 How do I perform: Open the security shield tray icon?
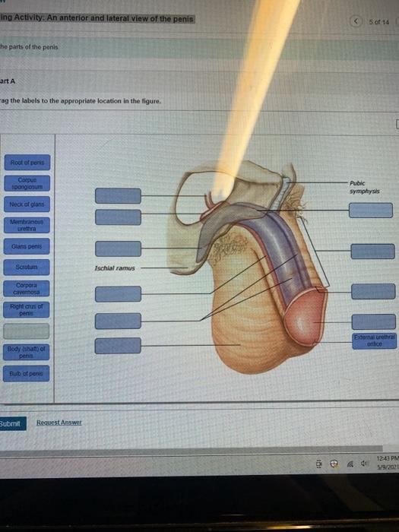(334, 463)
